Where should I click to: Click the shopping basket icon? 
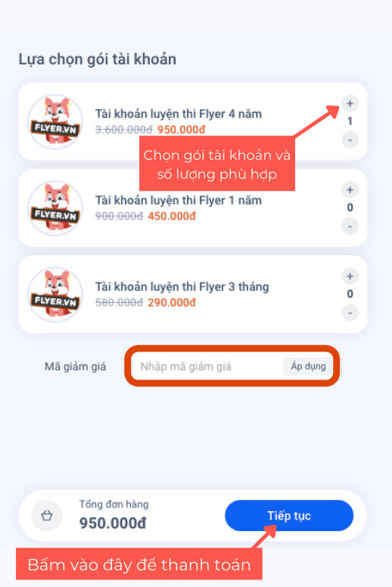point(47,516)
